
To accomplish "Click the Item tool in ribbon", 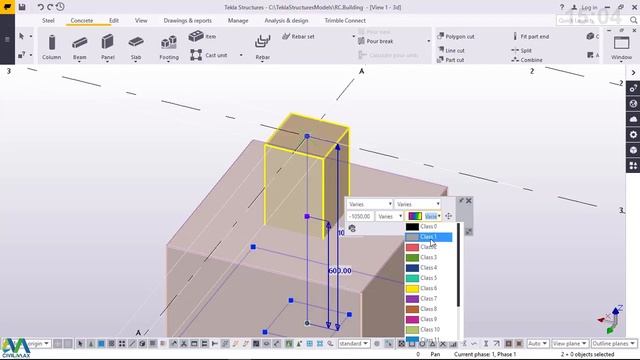I will [x=202, y=36].
